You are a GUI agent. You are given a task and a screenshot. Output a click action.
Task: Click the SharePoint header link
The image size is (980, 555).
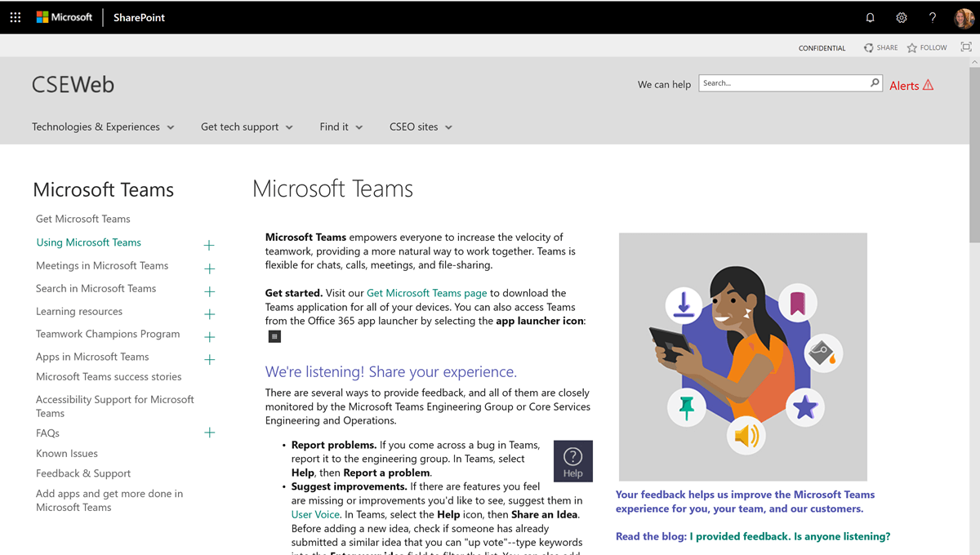coord(139,17)
